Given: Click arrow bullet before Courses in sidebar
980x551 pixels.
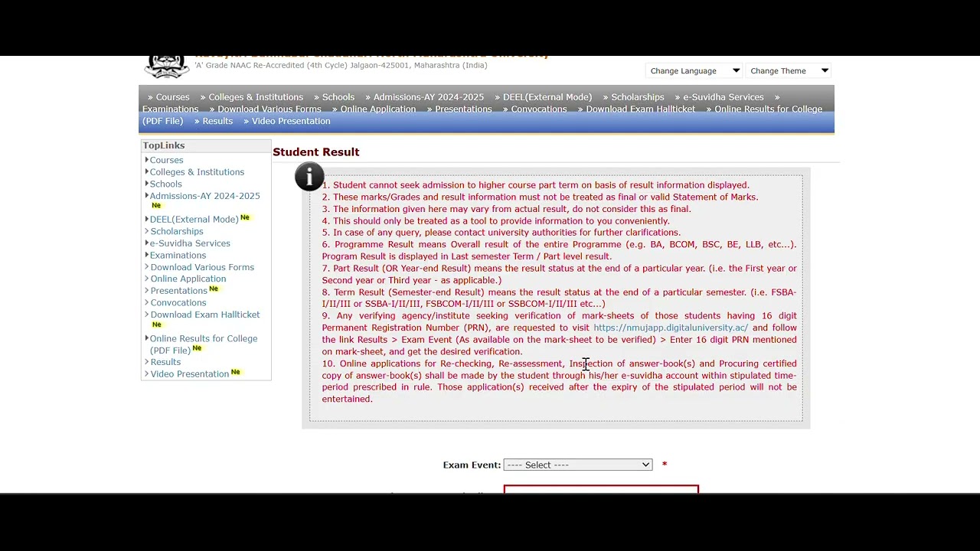Looking at the screenshot, I should (146, 159).
